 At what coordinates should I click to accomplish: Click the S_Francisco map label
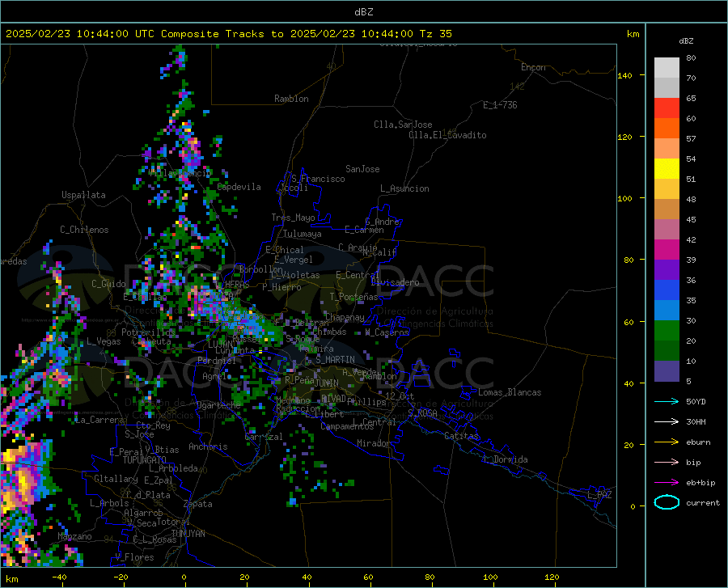318,179
